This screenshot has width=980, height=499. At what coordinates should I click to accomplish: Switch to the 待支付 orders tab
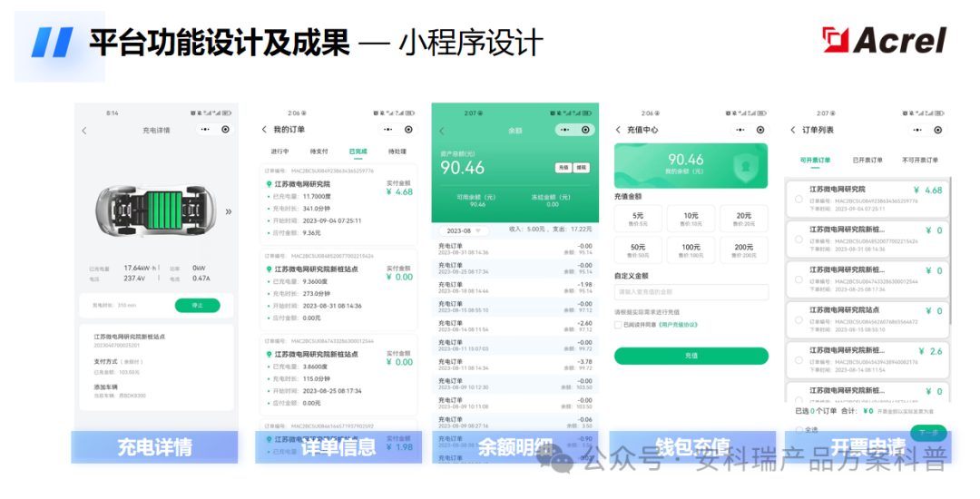(x=318, y=152)
